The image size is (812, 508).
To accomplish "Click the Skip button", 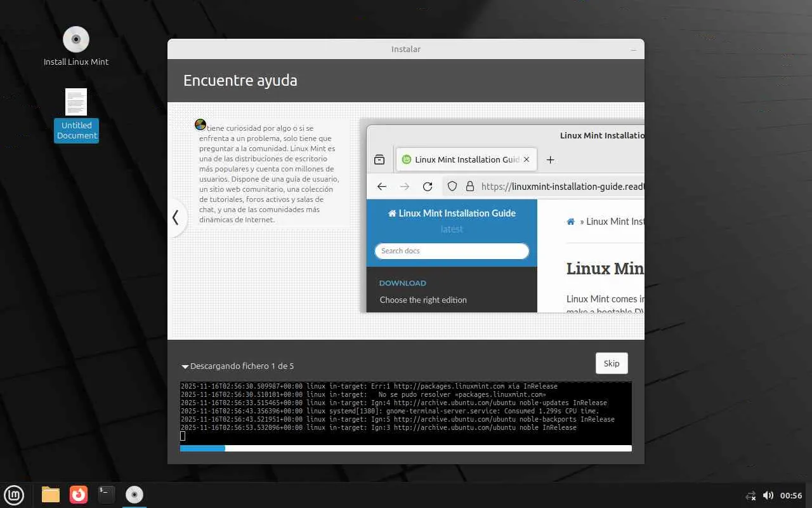I will pyautogui.click(x=612, y=363).
